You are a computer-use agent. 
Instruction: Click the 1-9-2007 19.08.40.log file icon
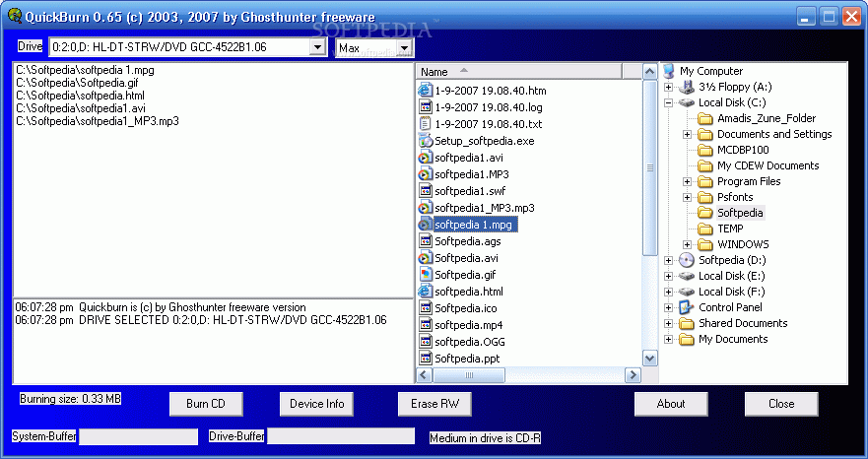click(x=426, y=106)
